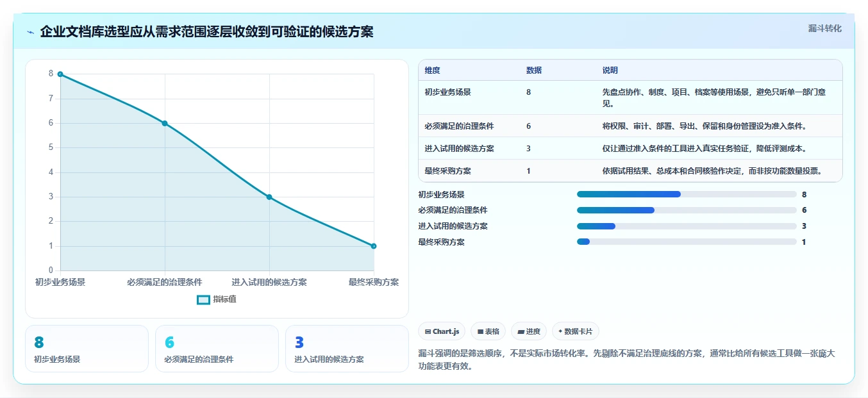The image size is (868, 398).
Task: Click the progress list label 最终采购方案
Action: point(441,242)
